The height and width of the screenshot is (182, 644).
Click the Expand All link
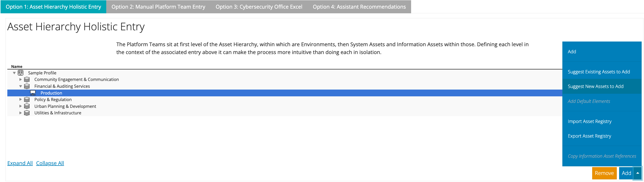tap(20, 163)
